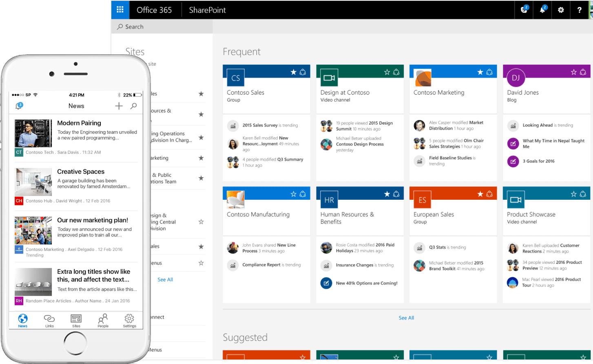Tap the add plus icon in the phone News screen
Viewport: 593px width, 364px height.
(x=119, y=106)
